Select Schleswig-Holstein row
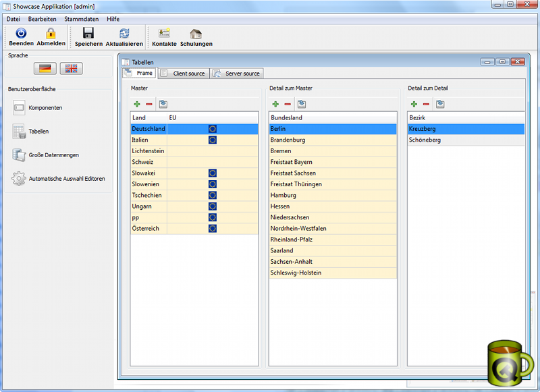 333,273
